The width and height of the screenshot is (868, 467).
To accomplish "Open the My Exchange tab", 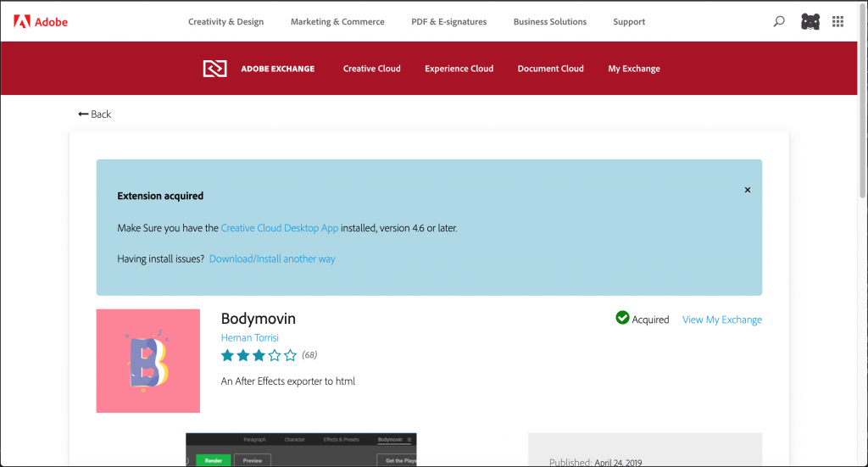I will [634, 69].
